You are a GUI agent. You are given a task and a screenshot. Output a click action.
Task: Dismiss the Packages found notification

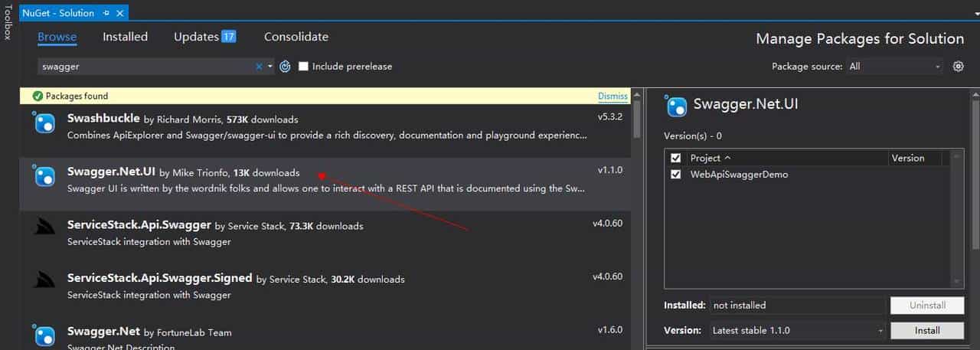tap(612, 96)
